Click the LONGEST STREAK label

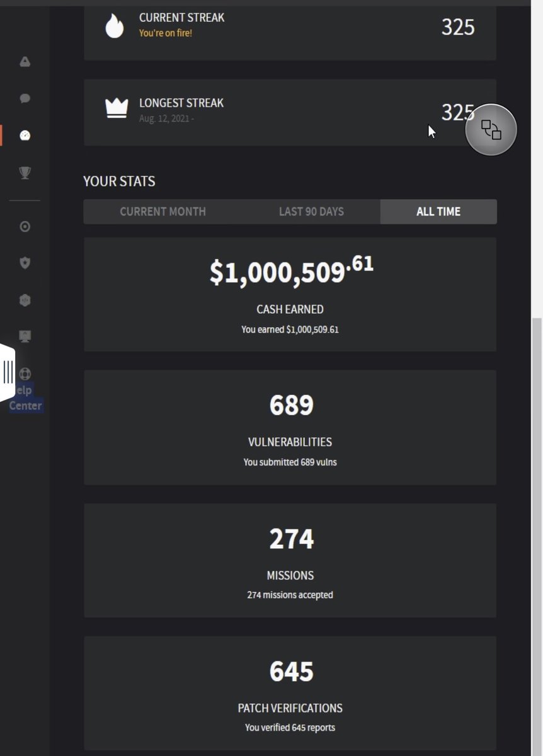tap(181, 103)
